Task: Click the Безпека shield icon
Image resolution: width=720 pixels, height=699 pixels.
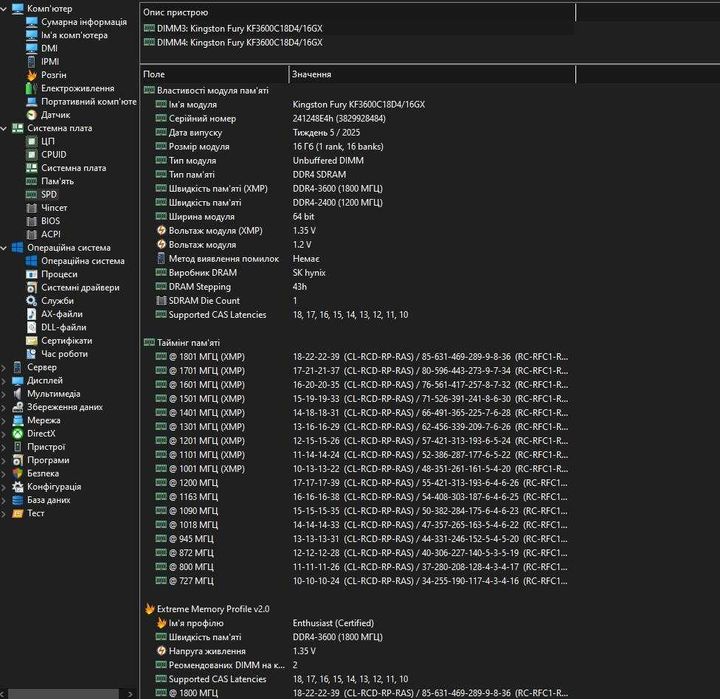Action: pyautogui.click(x=17, y=474)
